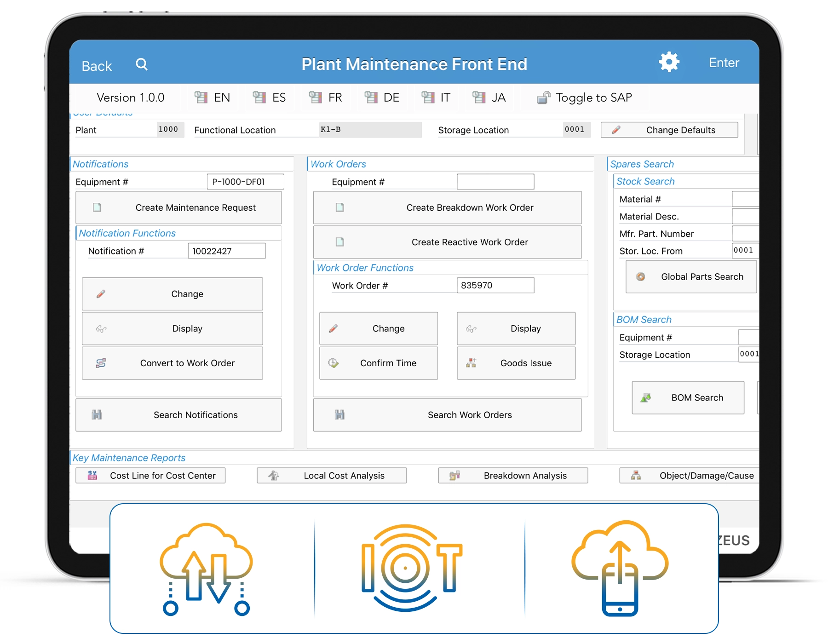Click Confirm Time button
This screenshot has height=644, width=828.
coord(379,363)
